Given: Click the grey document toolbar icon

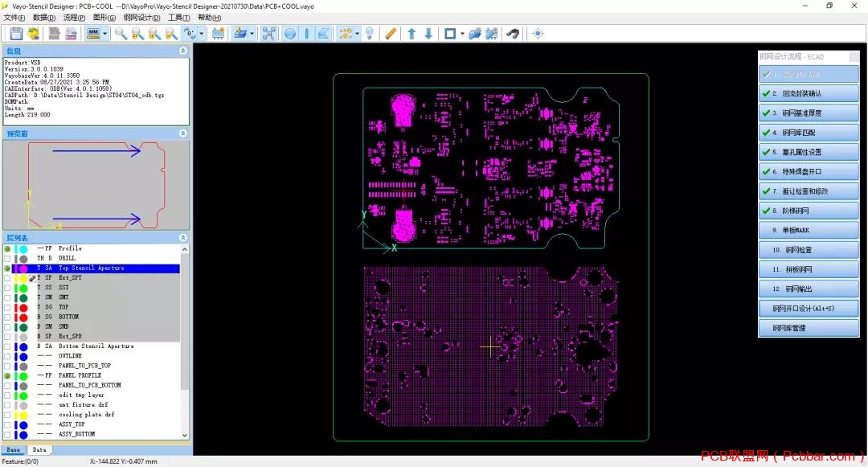Looking at the screenshot, I should [x=55, y=34].
